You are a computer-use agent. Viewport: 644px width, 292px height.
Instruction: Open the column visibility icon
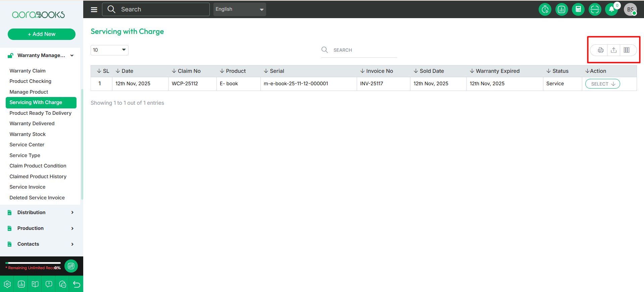pyautogui.click(x=627, y=50)
